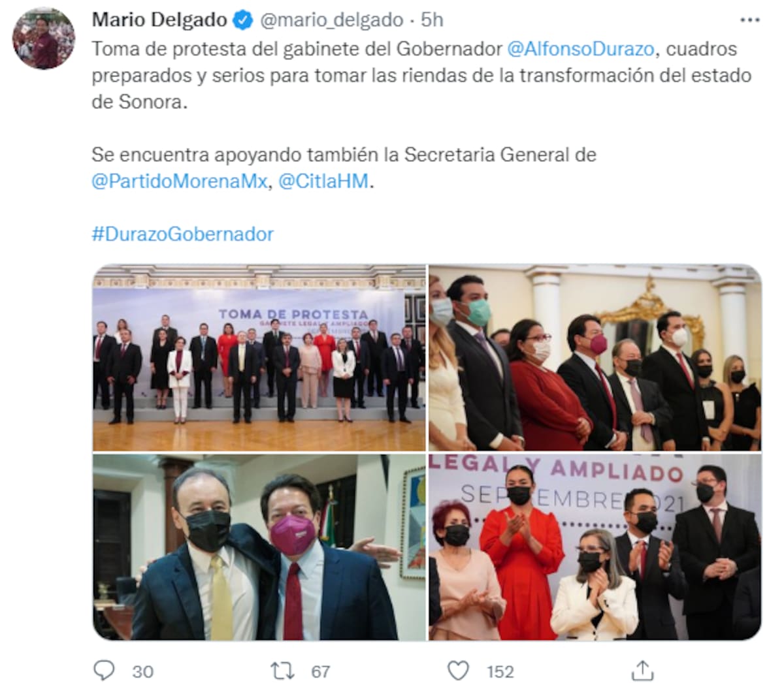Retweet using the retweet arrows icon
Screen dimensions: 784x683
pyautogui.click(x=282, y=671)
